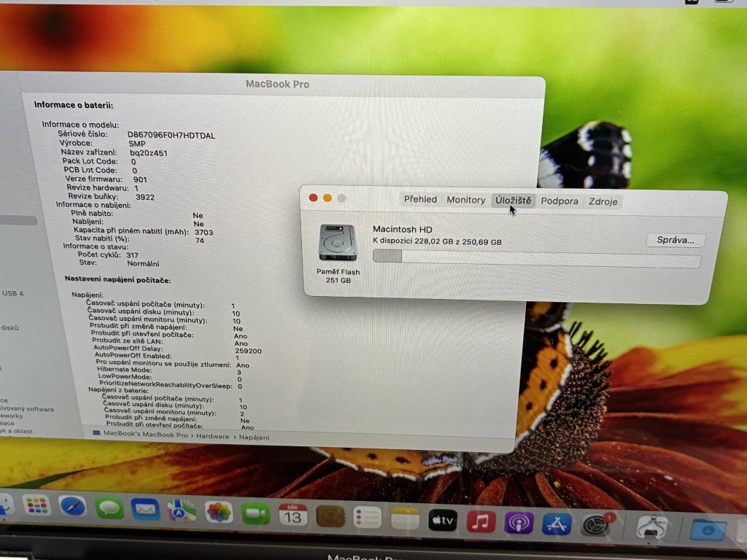Switch to the Přehled tab
Screen dimensions: 747x560
click(x=420, y=199)
